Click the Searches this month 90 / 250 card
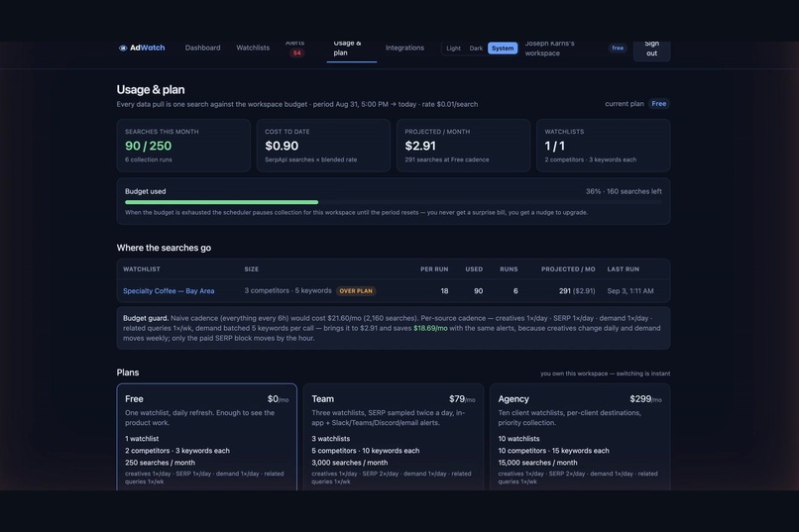The width and height of the screenshot is (799, 532). 183,146
